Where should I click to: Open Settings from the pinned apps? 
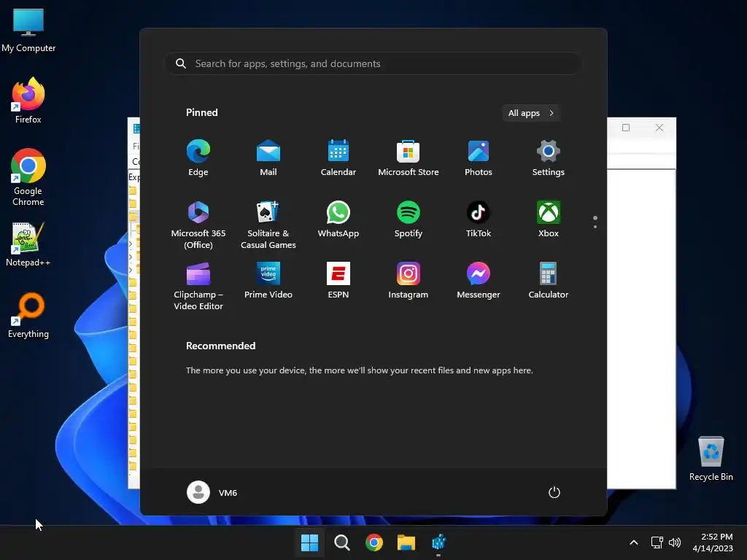pyautogui.click(x=549, y=158)
